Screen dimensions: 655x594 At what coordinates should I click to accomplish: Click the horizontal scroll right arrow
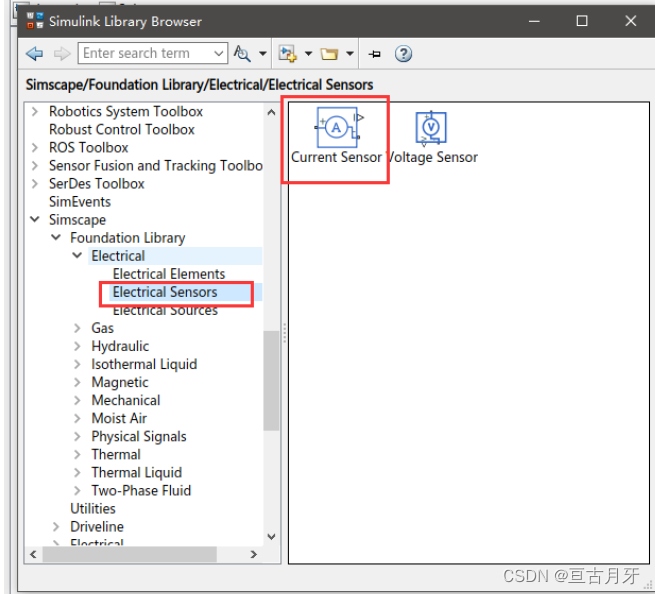click(254, 554)
